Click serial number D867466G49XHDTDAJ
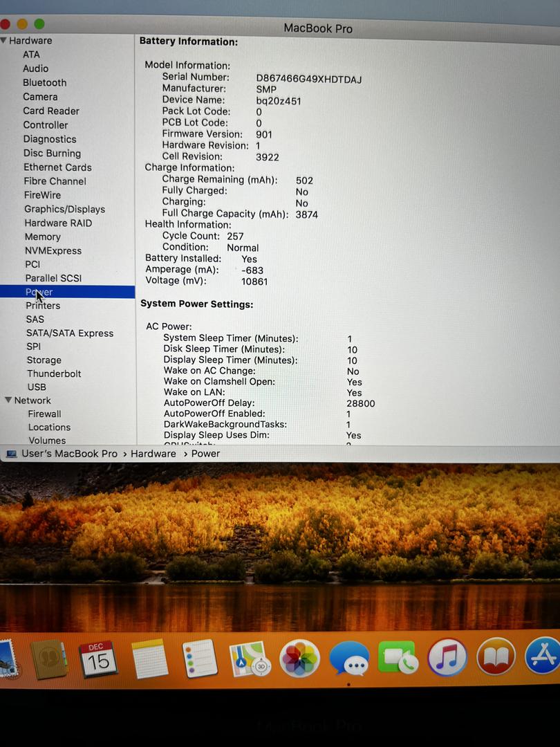Viewport: 560px width, 747px height. [309, 79]
